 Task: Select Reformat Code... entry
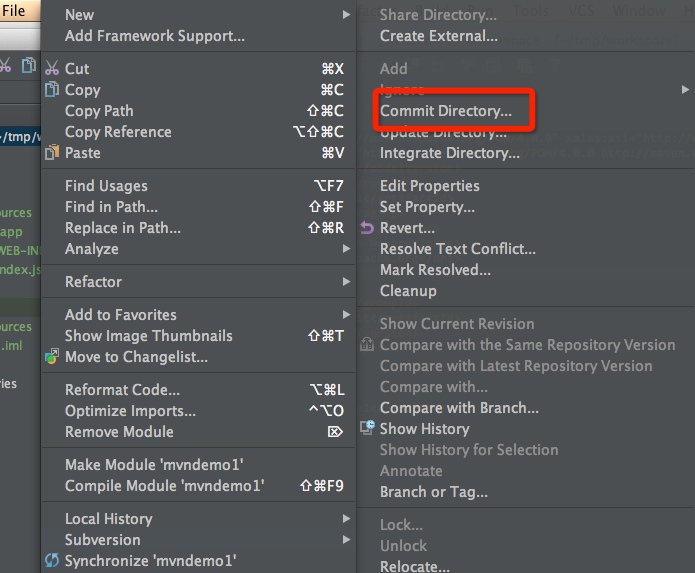122,390
